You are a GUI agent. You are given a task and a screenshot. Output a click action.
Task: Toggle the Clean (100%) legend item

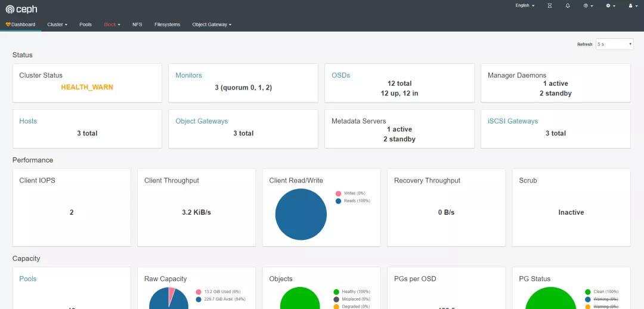click(602, 292)
